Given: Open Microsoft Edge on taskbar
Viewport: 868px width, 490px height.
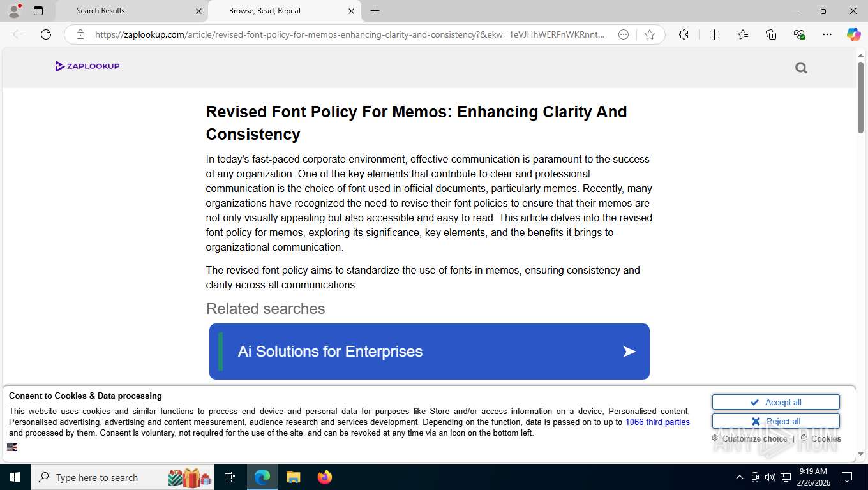Looking at the screenshot, I should click(x=262, y=477).
